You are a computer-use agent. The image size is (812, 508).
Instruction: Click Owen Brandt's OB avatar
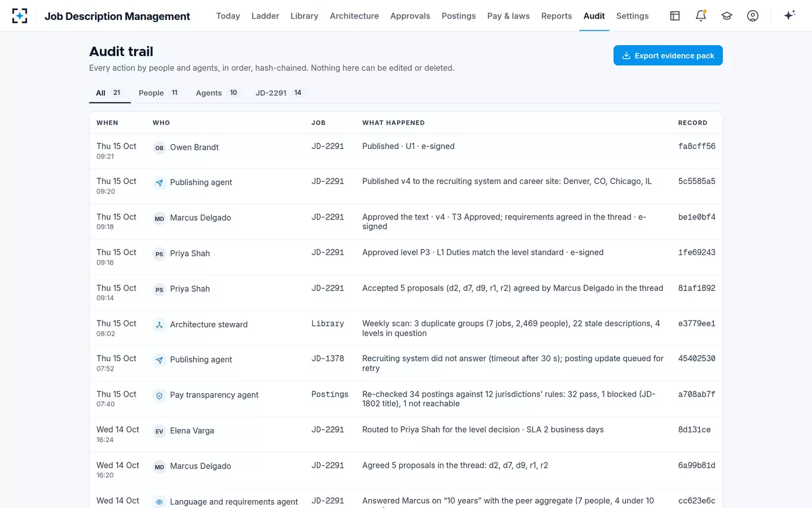coord(160,148)
